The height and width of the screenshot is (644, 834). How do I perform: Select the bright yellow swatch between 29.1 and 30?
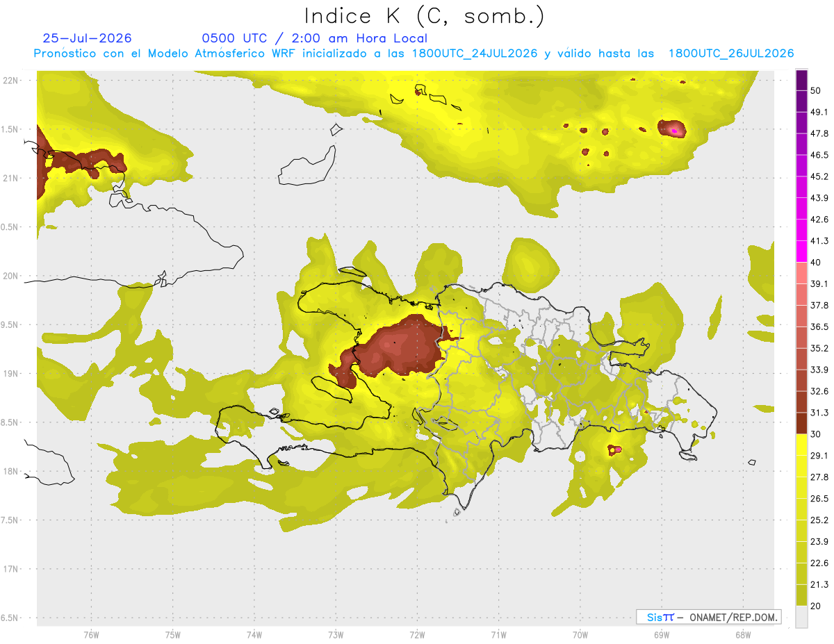tap(801, 445)
